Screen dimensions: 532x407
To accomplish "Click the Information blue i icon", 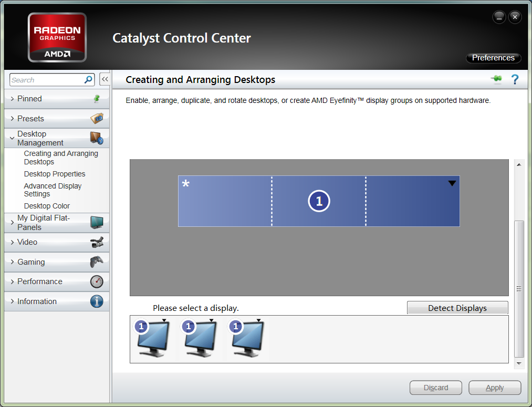I will coord(97,301).
